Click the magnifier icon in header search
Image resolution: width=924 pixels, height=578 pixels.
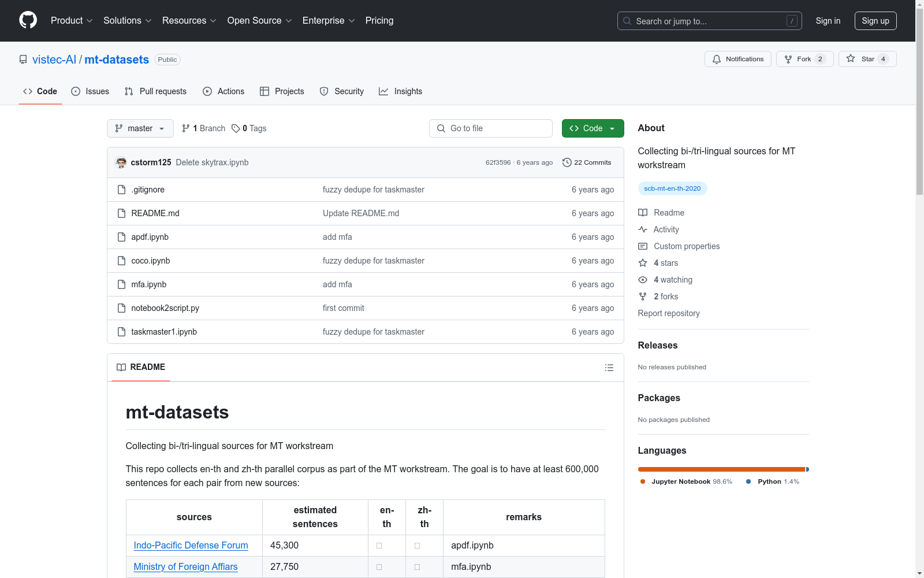[x=627, y=21]
